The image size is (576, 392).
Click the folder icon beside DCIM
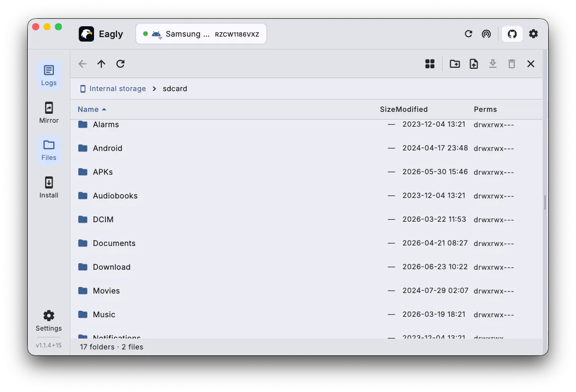83,219
